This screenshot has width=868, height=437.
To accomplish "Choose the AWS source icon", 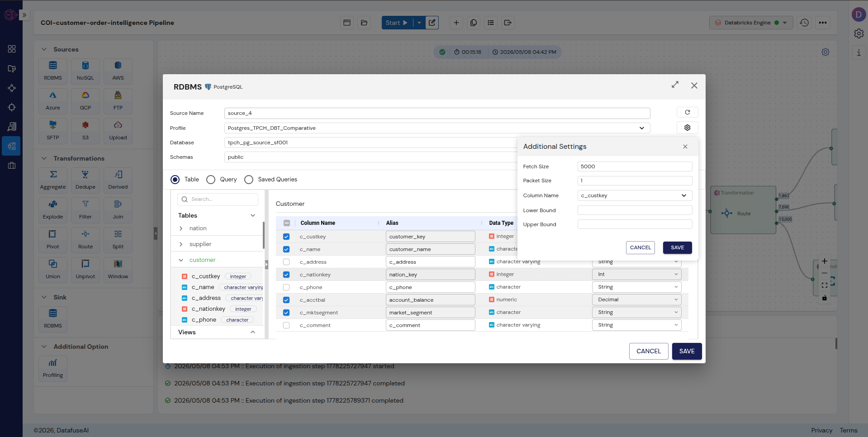I will point(118,71).
